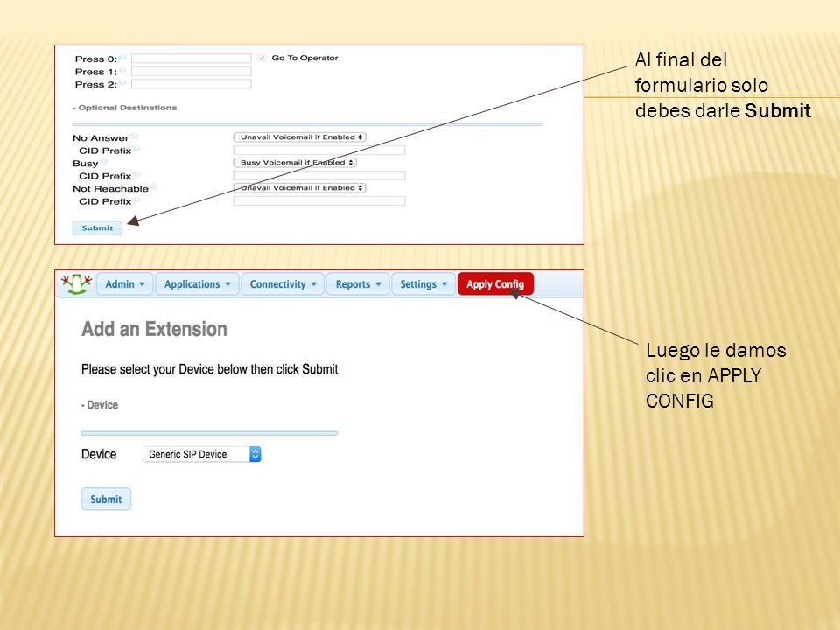Toggle the Go To Operator checkbox
Screen dimensions: 840x630
pos(262,58)
